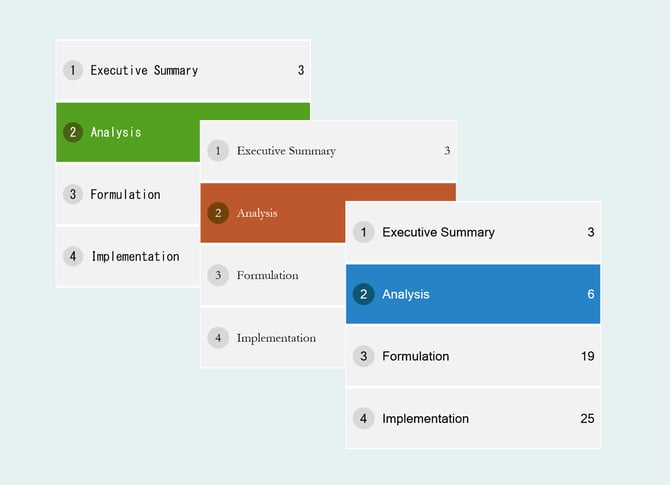Click the Formulation label in the green-themed panel
Image resolution: width=670 pixels, height=485 pixels.
(x=125, y=194)
